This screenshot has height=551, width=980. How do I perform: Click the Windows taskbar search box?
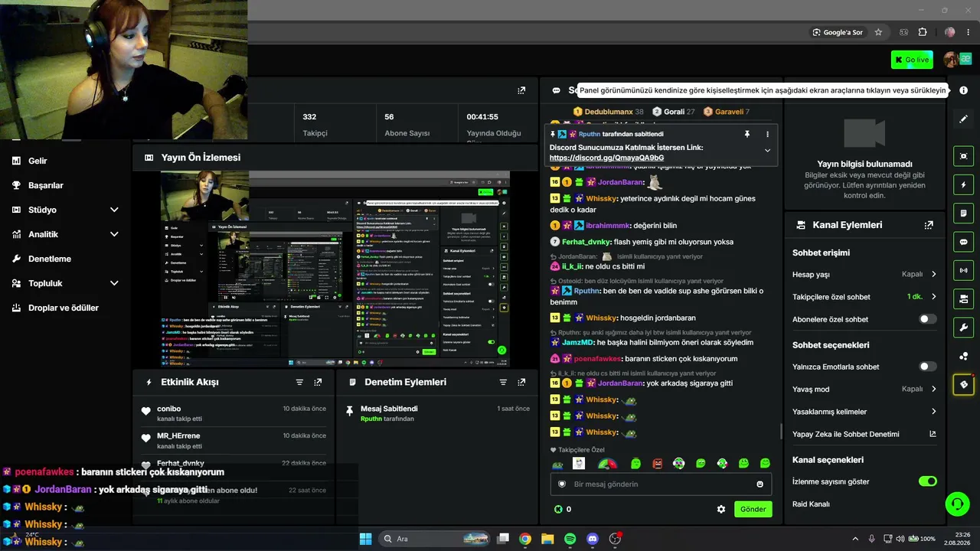[x=434, y=539]
